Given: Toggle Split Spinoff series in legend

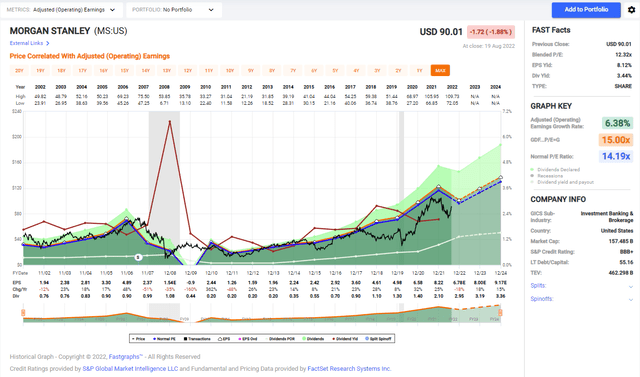Looking at the screenshot, I should point(378,339).
